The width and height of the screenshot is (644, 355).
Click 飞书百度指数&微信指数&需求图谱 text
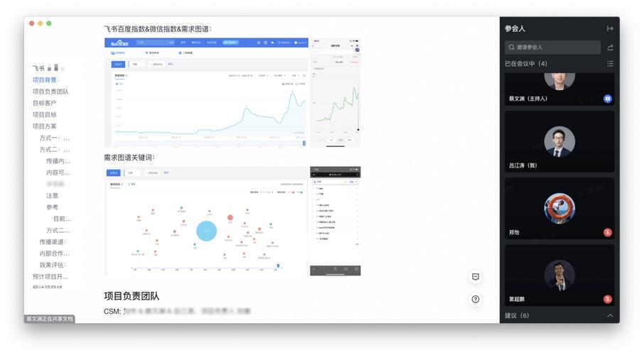pyautogui.click(x=158, y=29)
